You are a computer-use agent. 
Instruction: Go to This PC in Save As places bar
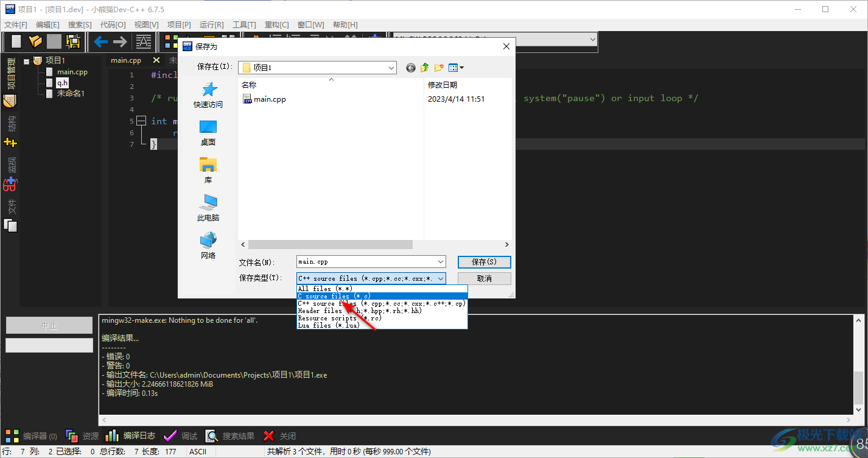[x=208, y=208]
